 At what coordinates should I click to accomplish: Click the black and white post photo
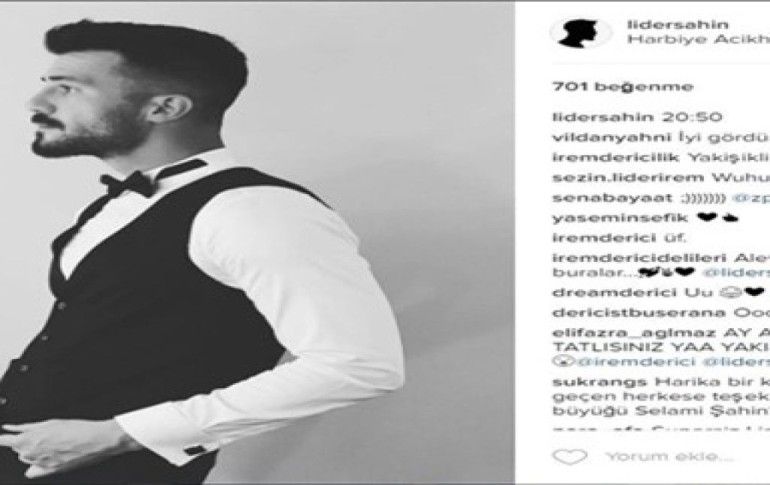pos(257,243)
